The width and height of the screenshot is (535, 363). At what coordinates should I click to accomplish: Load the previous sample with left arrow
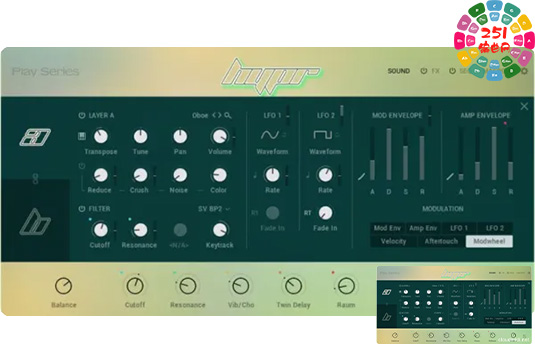tap(214, 115)
